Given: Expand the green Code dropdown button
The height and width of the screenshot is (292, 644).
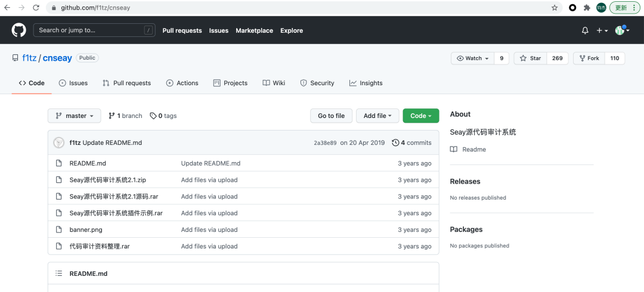Looking at the screenshot, I should (420, 116).
